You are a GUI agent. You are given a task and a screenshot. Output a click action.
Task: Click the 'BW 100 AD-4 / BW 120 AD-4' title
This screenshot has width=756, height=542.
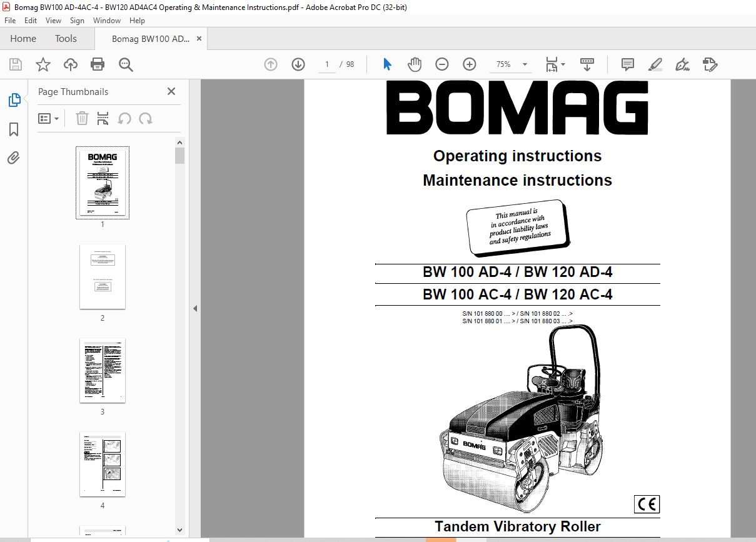point(517,273)
